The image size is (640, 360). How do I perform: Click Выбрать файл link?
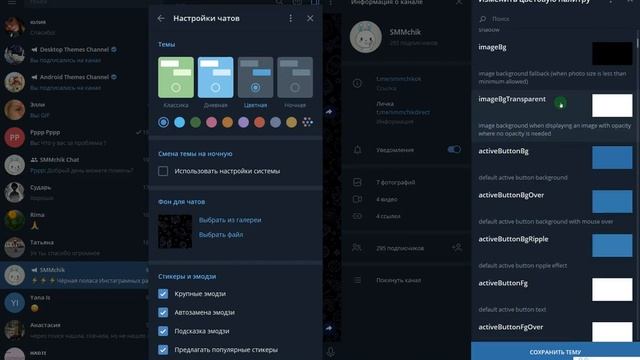(x=221, y=235)
